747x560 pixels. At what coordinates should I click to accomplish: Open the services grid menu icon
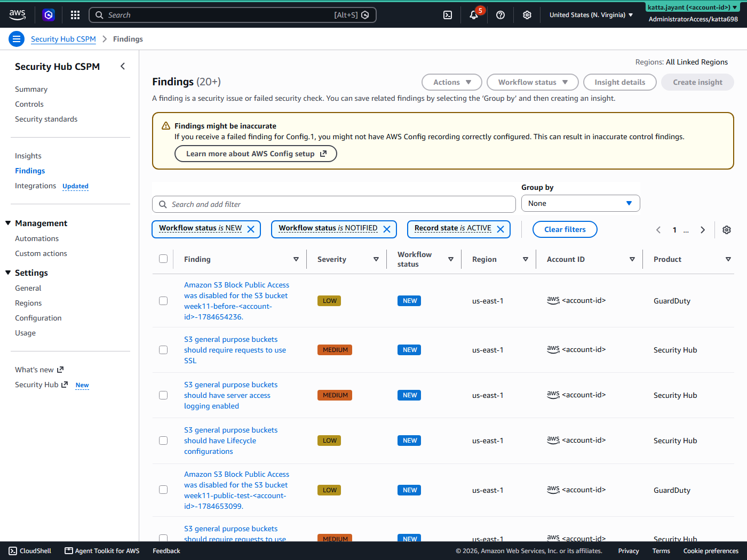(75, 15)
